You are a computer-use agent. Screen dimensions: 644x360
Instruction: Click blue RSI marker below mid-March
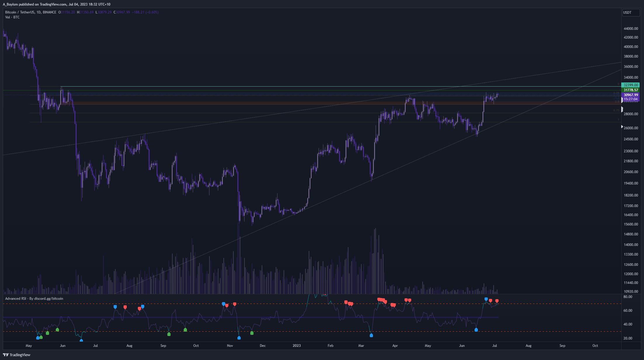click(x=371, y=335)
